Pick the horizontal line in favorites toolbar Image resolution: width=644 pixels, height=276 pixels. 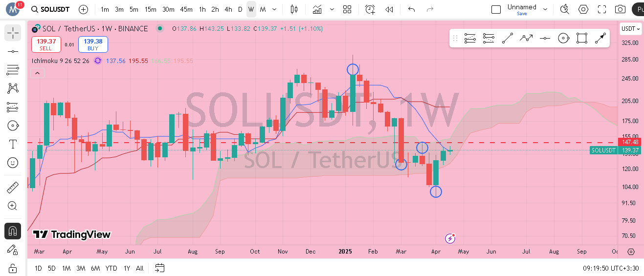click(x=545, y=38)
